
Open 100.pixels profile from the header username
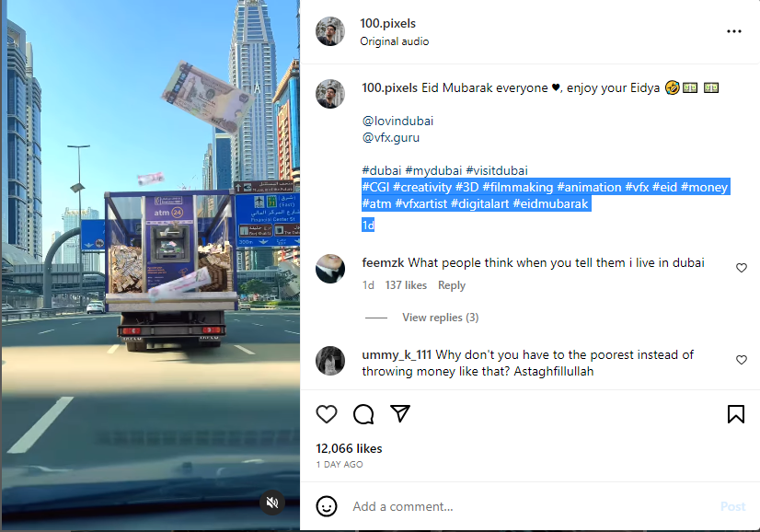point(387,23)
